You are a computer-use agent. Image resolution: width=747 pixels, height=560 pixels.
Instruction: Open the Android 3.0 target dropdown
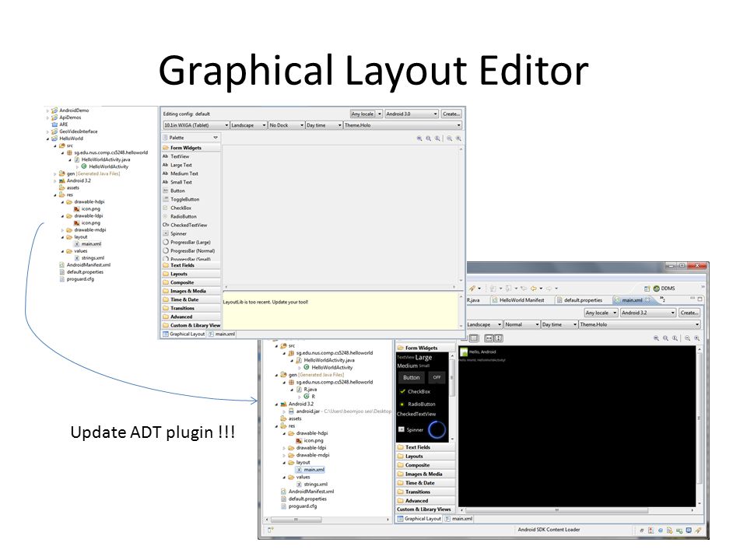(412, 114)
